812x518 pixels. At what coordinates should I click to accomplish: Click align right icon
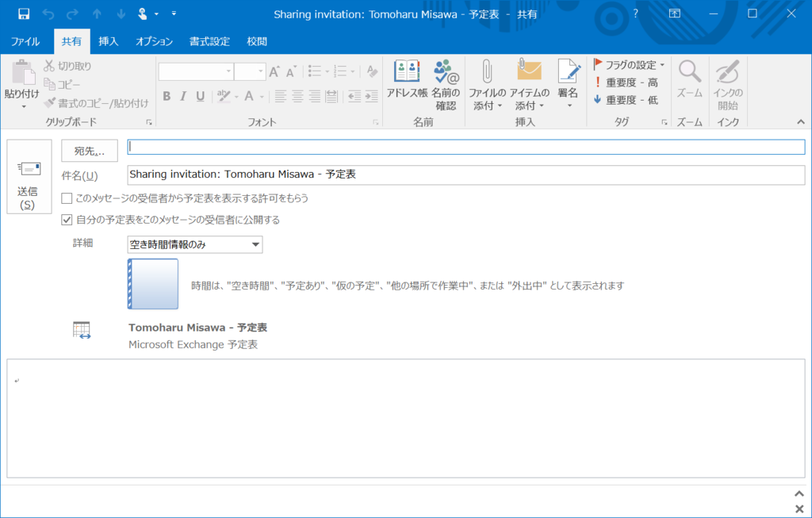[x=315, y=96]
